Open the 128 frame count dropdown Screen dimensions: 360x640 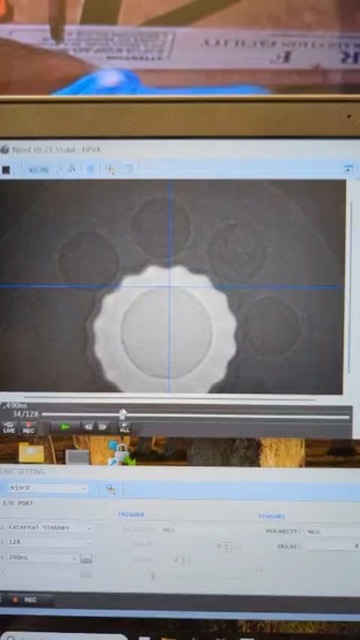(x=49, y=542)
